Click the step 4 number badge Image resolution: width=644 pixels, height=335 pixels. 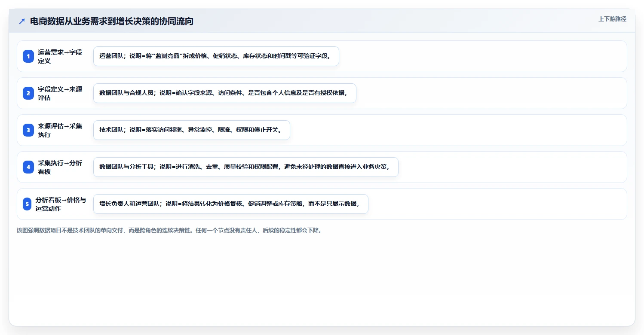28,167
